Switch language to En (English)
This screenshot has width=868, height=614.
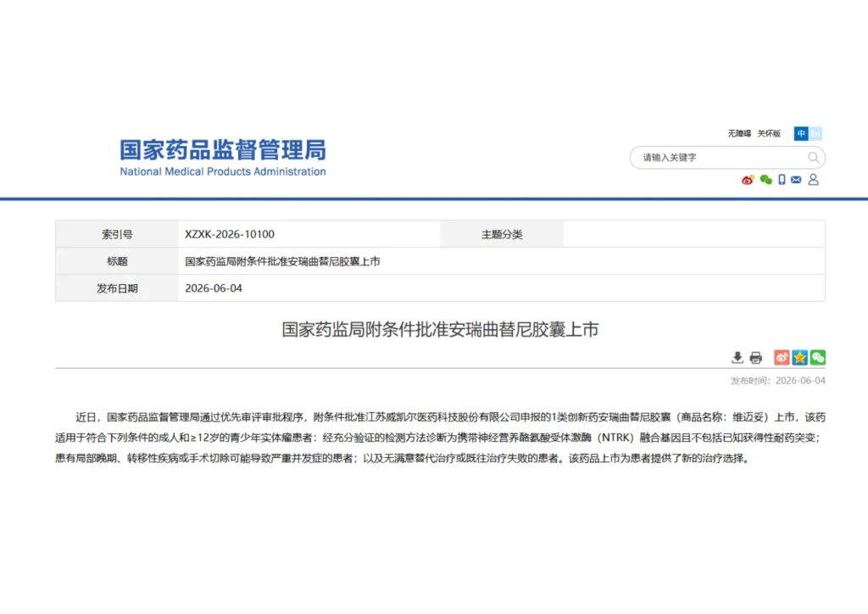click(815, 133)
